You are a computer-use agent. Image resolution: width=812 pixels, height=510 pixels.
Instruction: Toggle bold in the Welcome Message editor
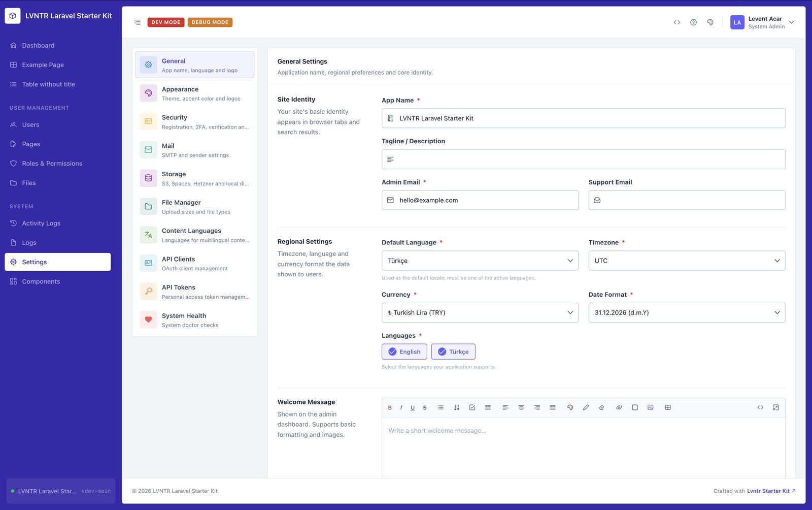[x=390, y=407]
